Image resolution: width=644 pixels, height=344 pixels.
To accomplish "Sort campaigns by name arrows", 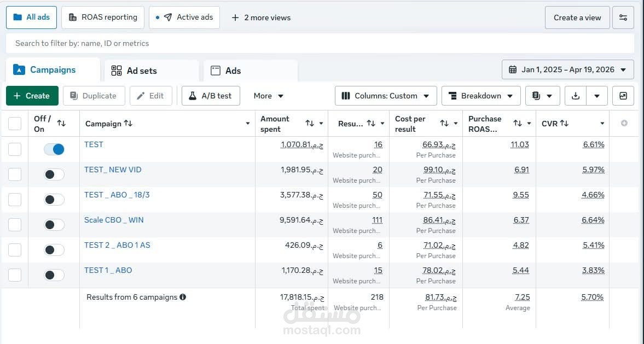I will [x=128, y=123].
